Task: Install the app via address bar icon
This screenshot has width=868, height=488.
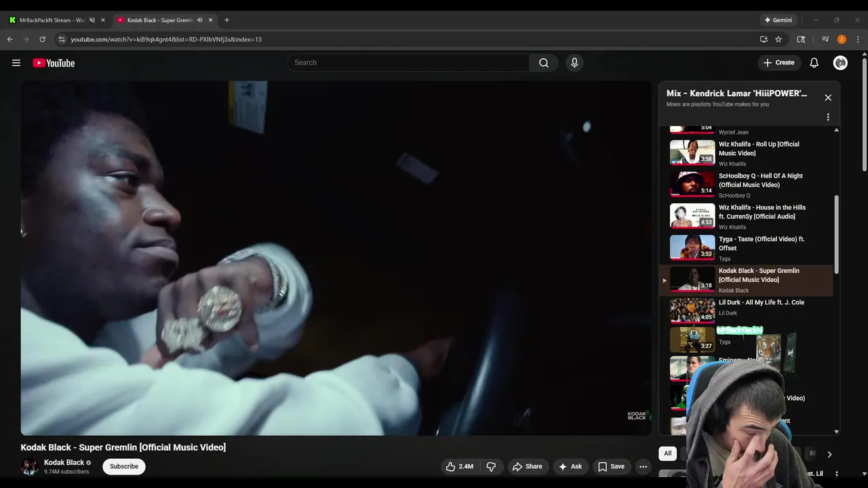Action: click(764, 39)
